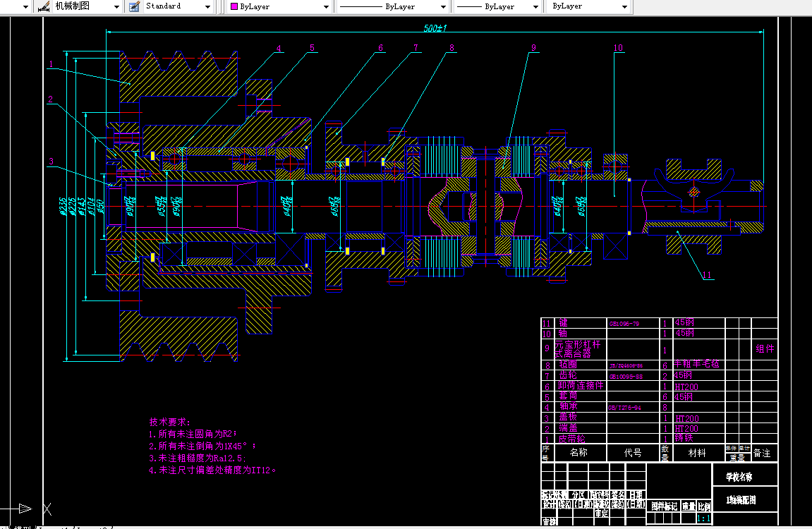Select the 500±1 overall length dimension text

tap(435, 28)
